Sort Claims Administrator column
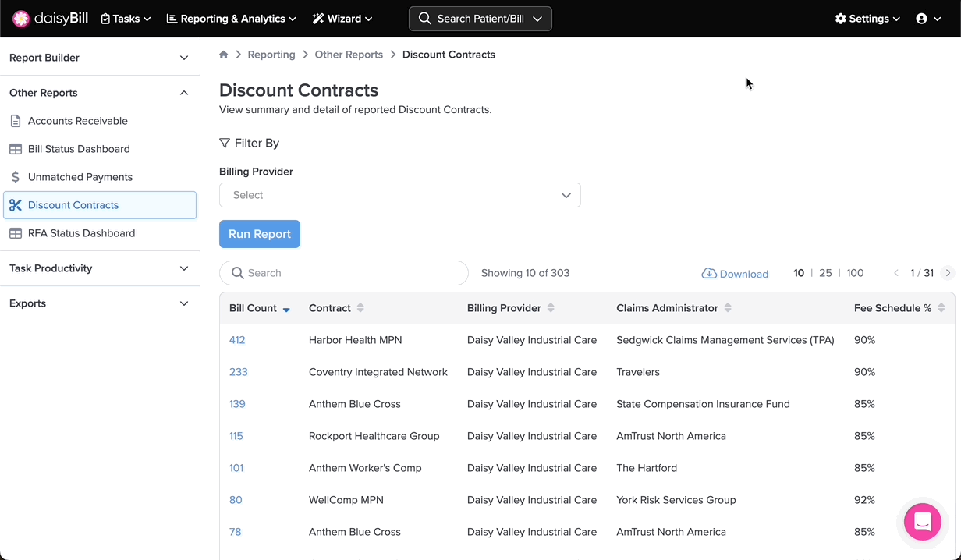The image size is (961, 560). click(728, 308)
